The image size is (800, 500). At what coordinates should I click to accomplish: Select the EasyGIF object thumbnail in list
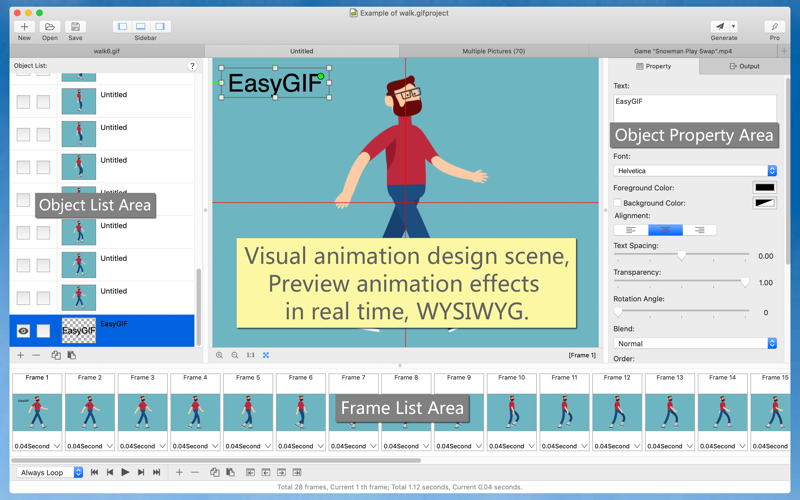[x=79, y=331]
